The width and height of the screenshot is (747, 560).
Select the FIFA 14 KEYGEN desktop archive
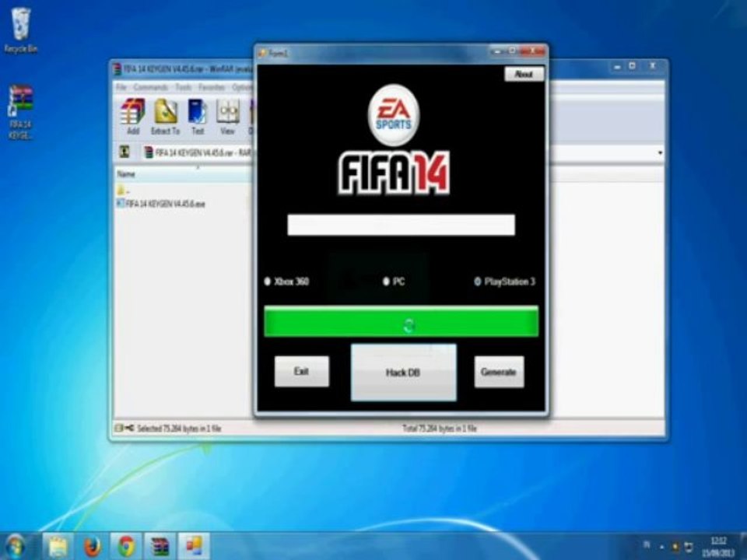coord(20,112)
